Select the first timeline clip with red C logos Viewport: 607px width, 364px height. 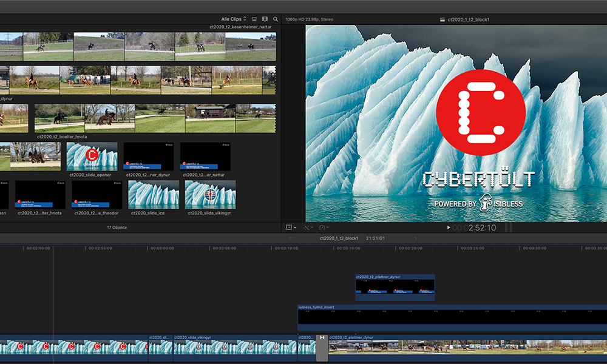[73, 348]
